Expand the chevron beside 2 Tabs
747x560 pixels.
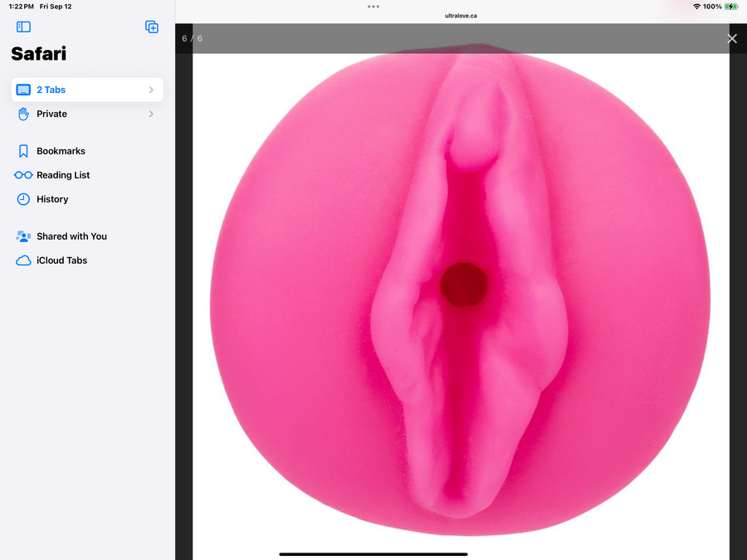pyautogui.click(x=151, y=90)
